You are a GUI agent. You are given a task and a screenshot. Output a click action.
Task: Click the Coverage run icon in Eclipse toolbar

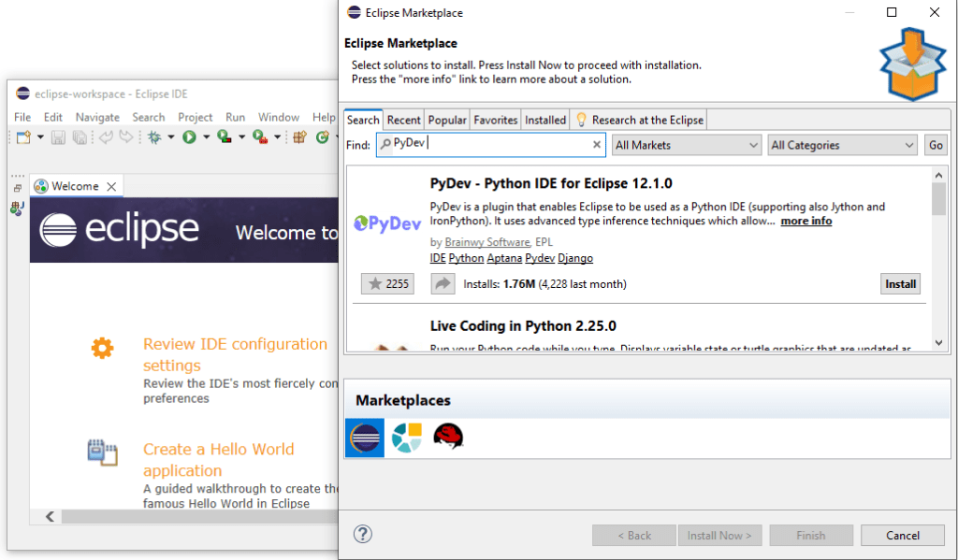(225, 137)
